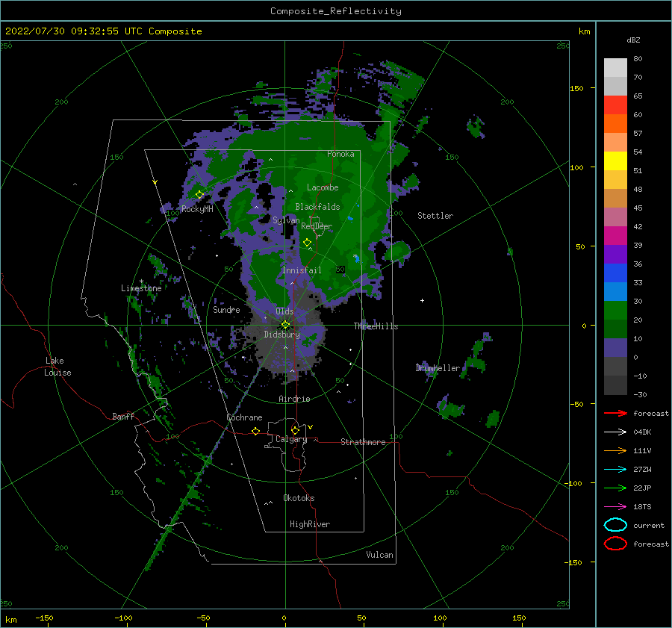The height and width of the screenshot is (628, 672).
Task: Click the boxed 50 range label near Innisfail
Action: 340,270
